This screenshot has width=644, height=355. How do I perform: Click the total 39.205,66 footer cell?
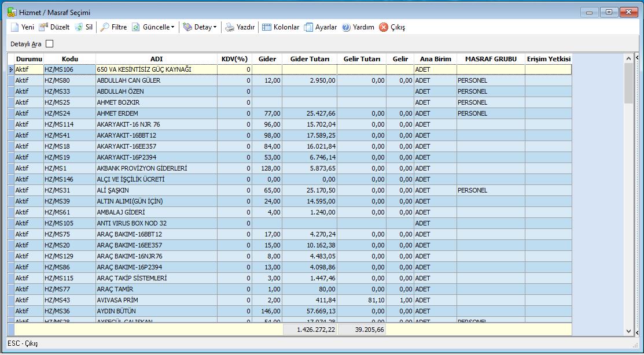pos(362,330)
